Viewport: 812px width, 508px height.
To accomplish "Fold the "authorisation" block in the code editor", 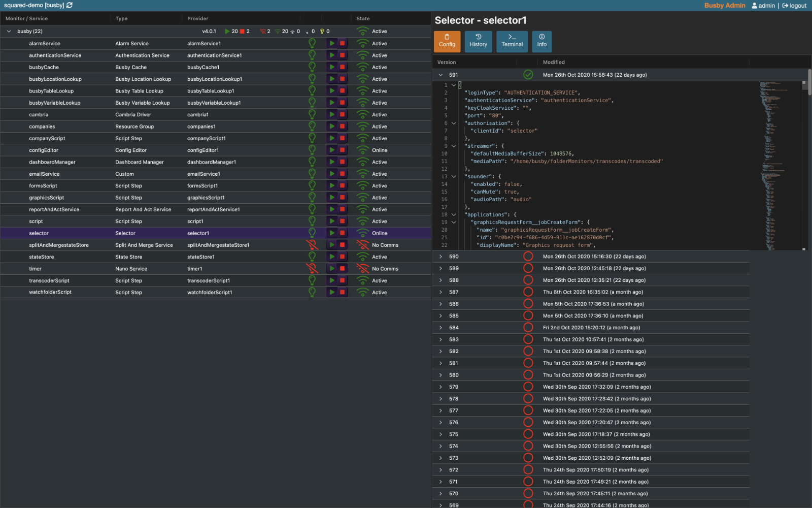I will click(454, 123).
